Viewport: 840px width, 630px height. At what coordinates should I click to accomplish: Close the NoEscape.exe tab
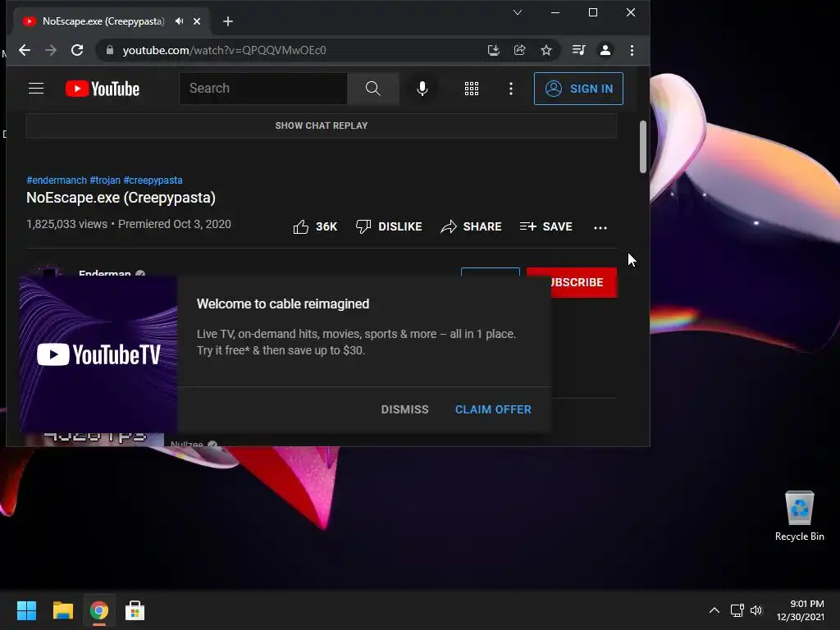coord(197,21)
